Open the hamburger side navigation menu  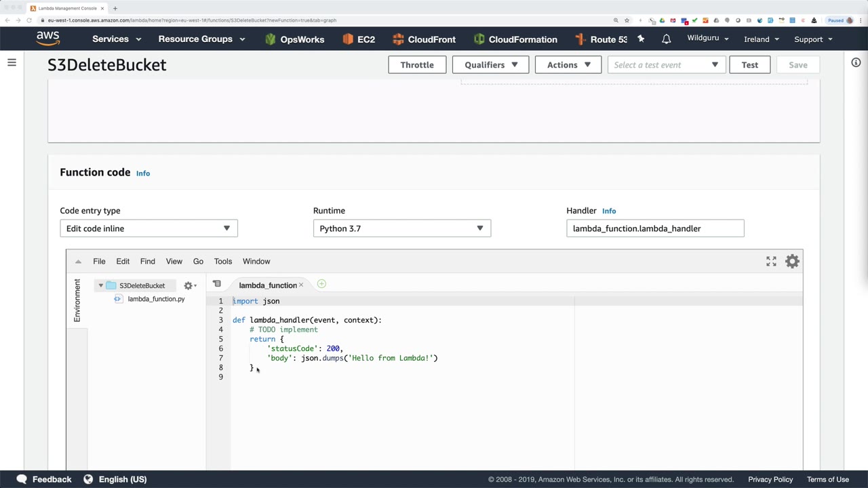click(x=12, y=63)
